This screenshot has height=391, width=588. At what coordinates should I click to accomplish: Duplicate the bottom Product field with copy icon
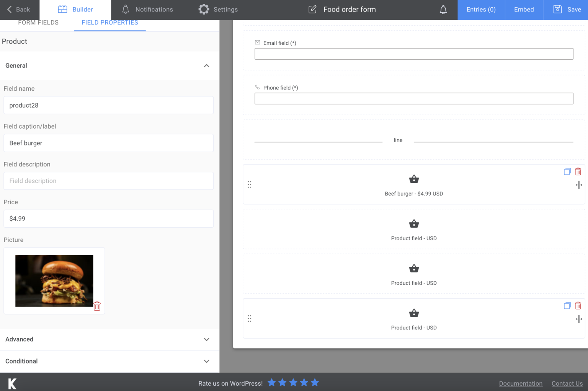(x=567, y=305)
